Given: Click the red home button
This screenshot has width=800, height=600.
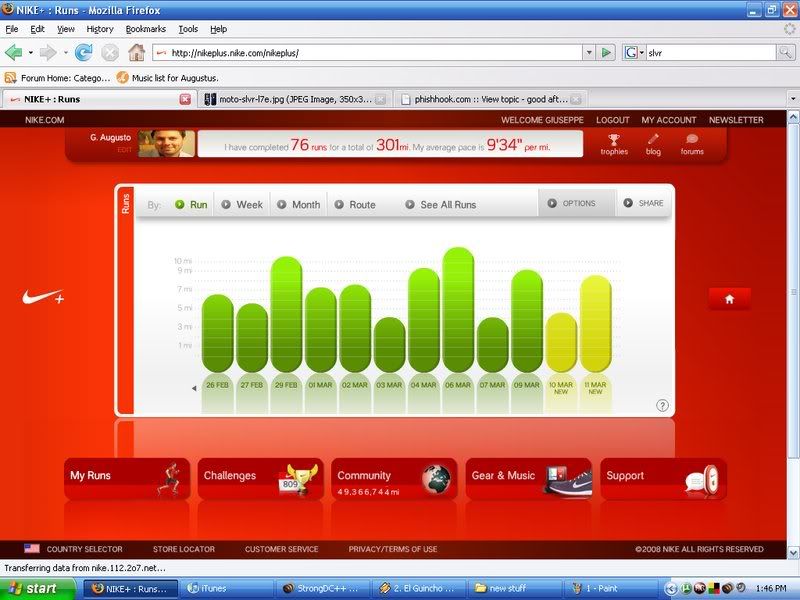Looking at the screenshot, I should pyautogui.click(x=729, y=298).
